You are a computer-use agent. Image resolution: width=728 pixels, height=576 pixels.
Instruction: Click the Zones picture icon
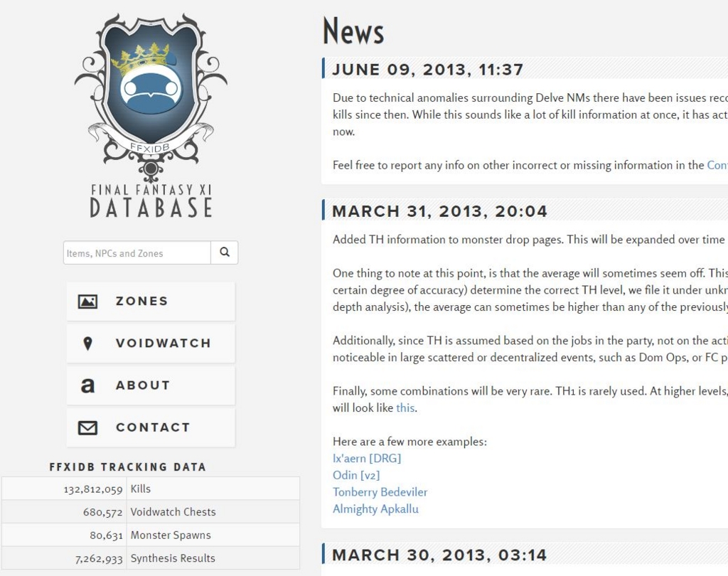click(x=87, y=302)
